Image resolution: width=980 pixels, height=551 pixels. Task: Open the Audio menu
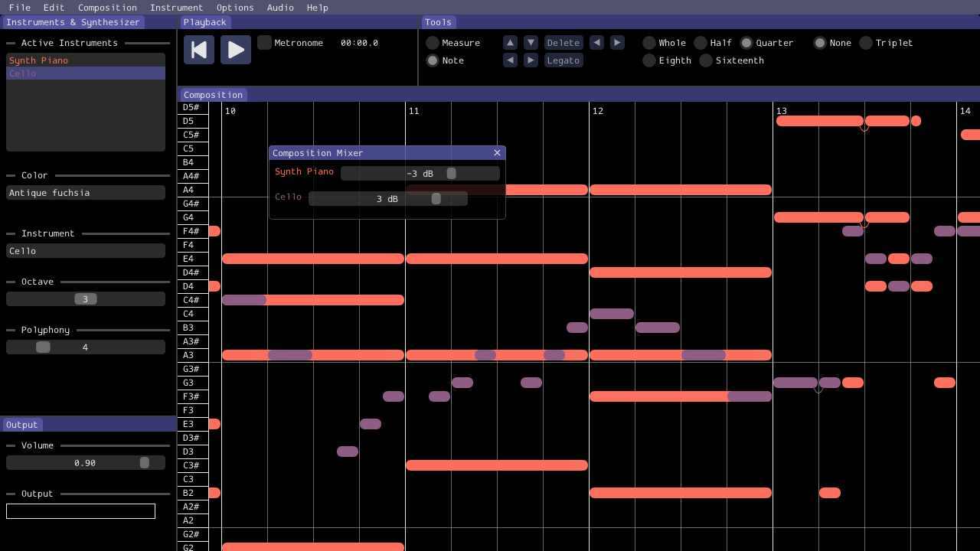click(280, 8)
